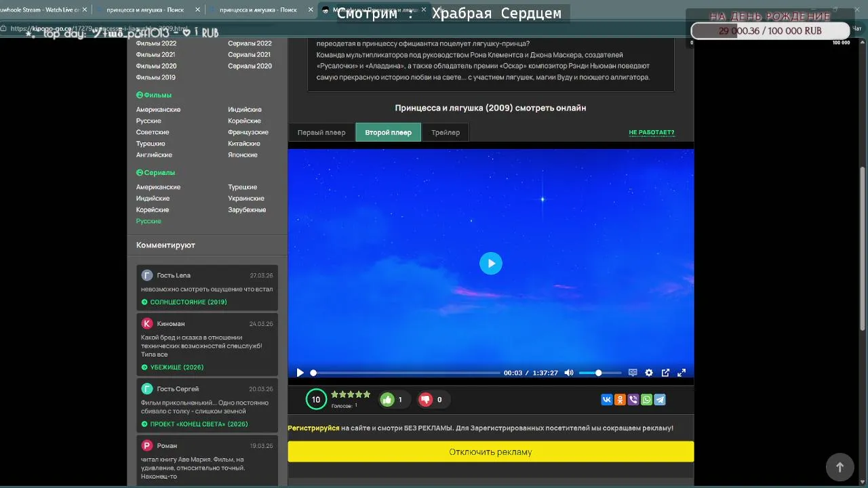Screen dimensions: 868x488
Task: Like the movie with thumbs up
Action: tap(387, 400)
